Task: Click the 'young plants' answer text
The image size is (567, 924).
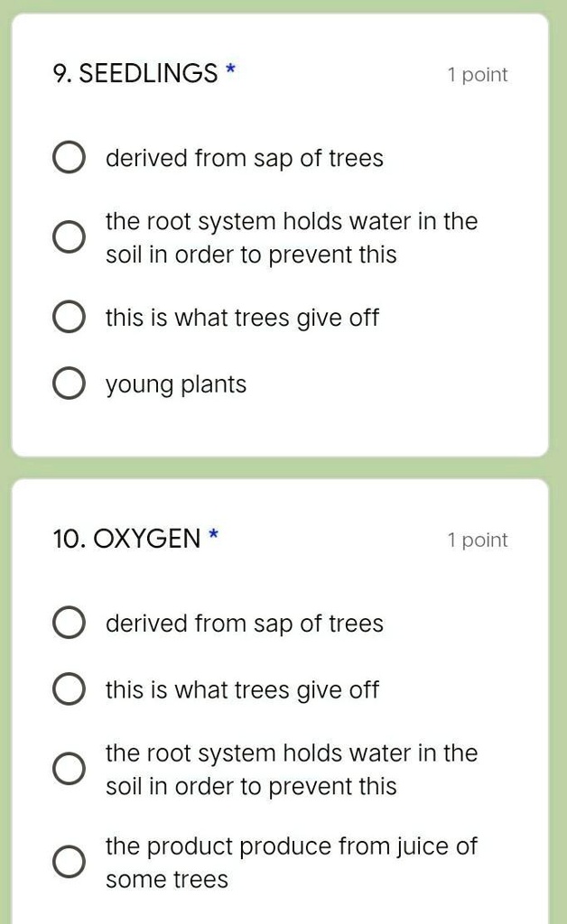Action: 174,383
